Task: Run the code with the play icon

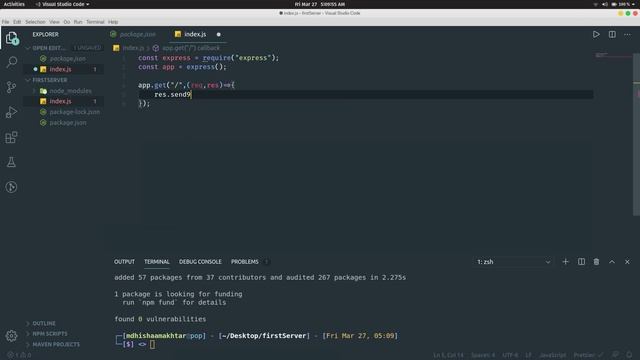Action: pos(596,34)
